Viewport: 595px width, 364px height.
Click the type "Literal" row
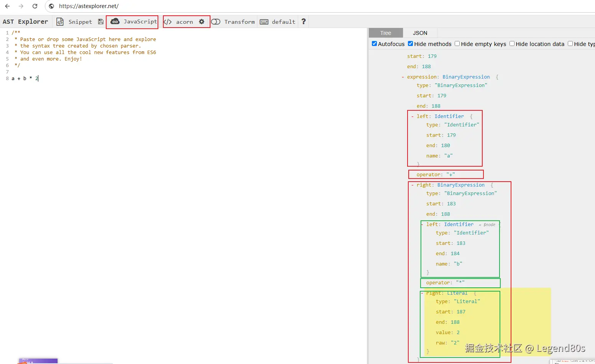coord(458,302)
